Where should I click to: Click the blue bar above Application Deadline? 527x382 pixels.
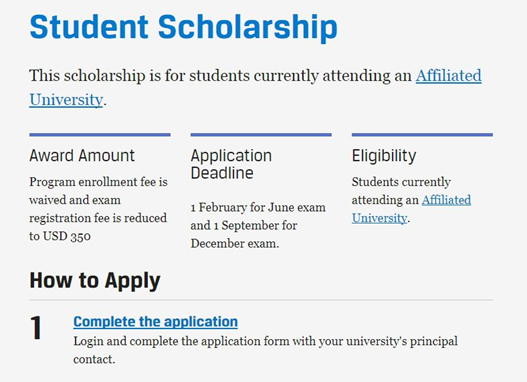click(261, 135)
